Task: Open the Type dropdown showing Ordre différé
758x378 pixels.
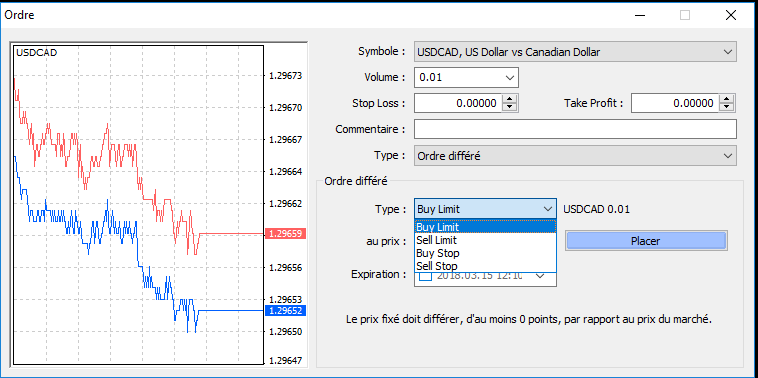Action: tap(575, 156)
